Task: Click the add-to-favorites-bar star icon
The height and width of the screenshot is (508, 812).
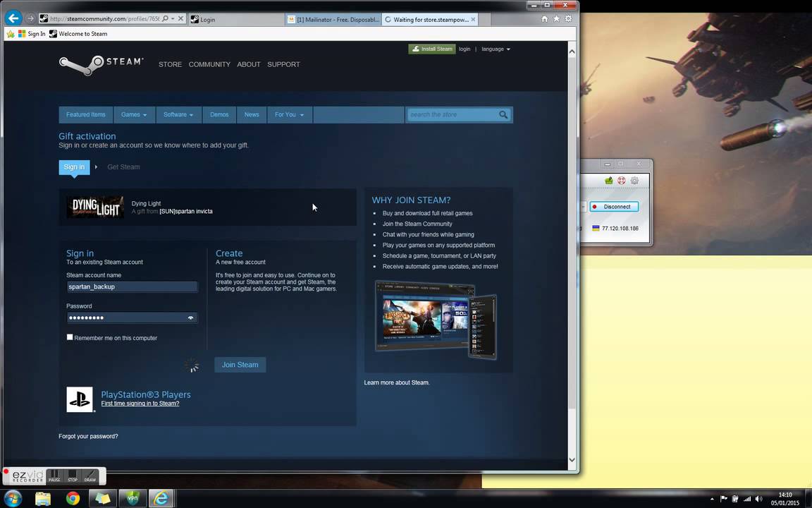Action: (x=11, y=34)
